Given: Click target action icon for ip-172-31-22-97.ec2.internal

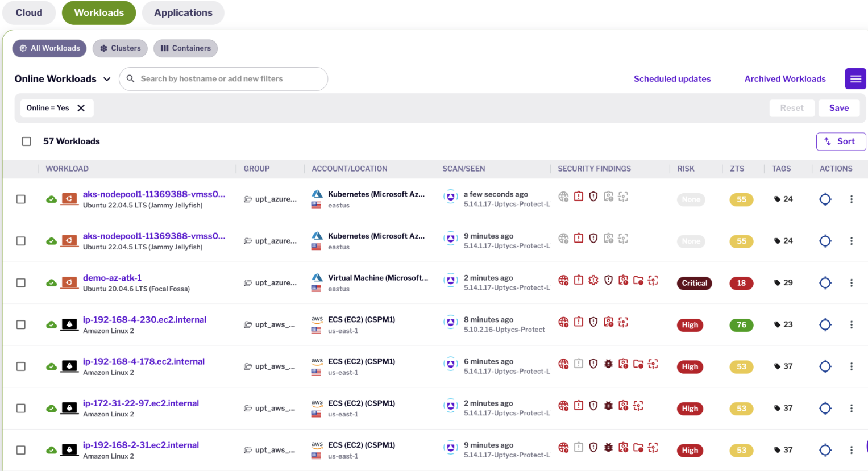Looking at the screenshot, I should click(x=825, y=408).
